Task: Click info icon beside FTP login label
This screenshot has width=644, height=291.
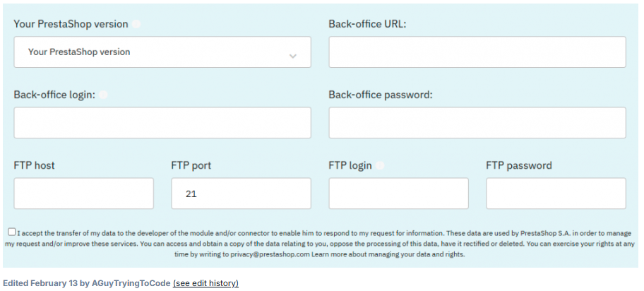Action: click(380, 166)
